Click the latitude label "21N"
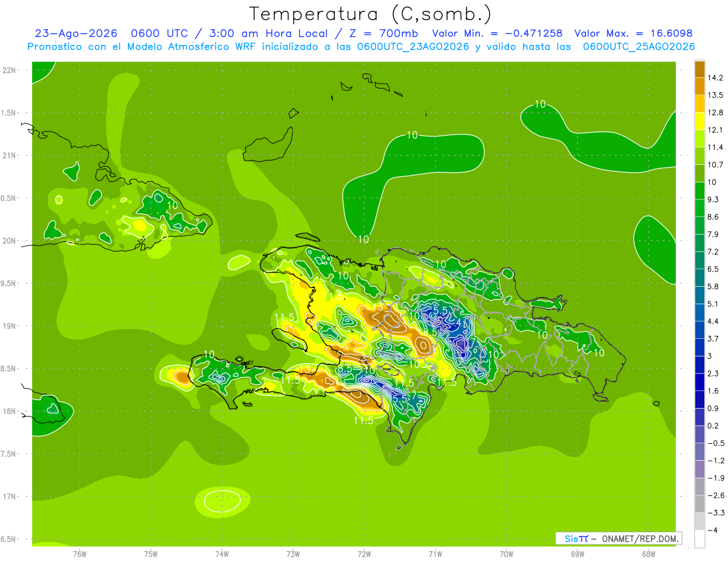 point(10,156)
